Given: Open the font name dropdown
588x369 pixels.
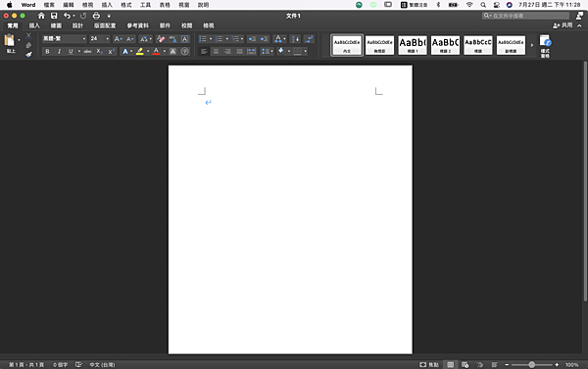Looking at the screenshot, I should pos(84,39).
